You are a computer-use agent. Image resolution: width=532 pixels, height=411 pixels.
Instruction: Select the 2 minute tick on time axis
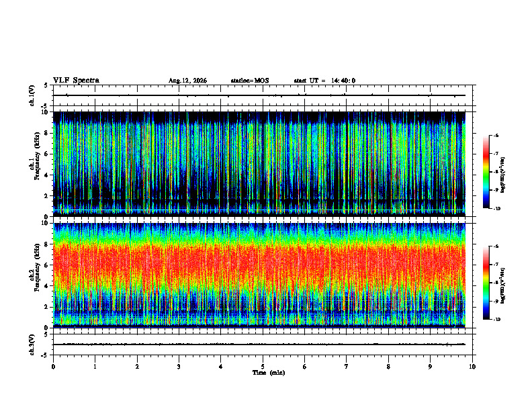coord(137,367)
